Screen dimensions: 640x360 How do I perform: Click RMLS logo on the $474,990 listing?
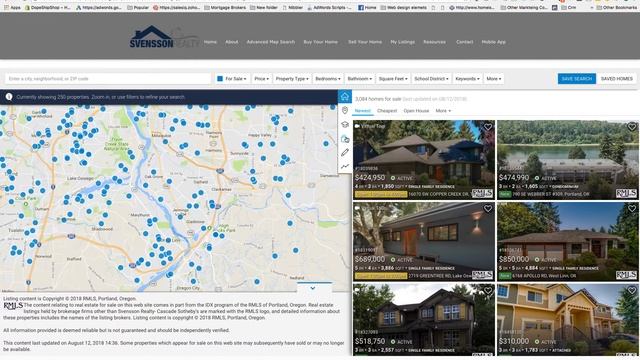626,193
